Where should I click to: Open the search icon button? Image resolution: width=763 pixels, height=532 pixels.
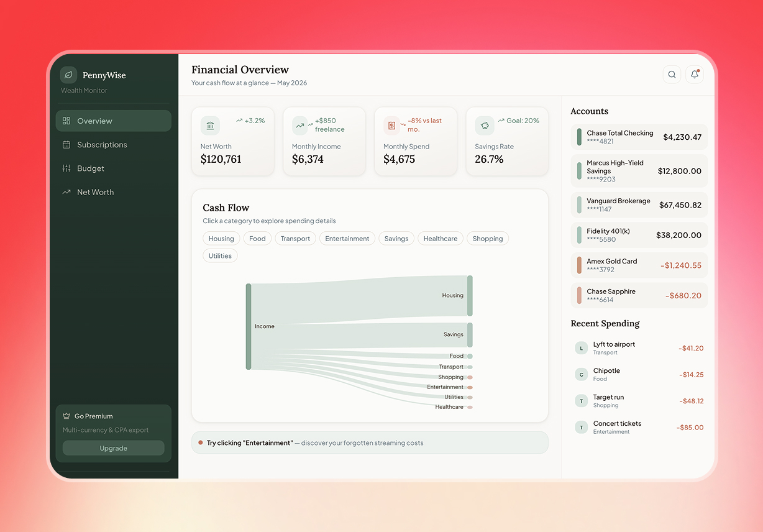tap(672, 75)
